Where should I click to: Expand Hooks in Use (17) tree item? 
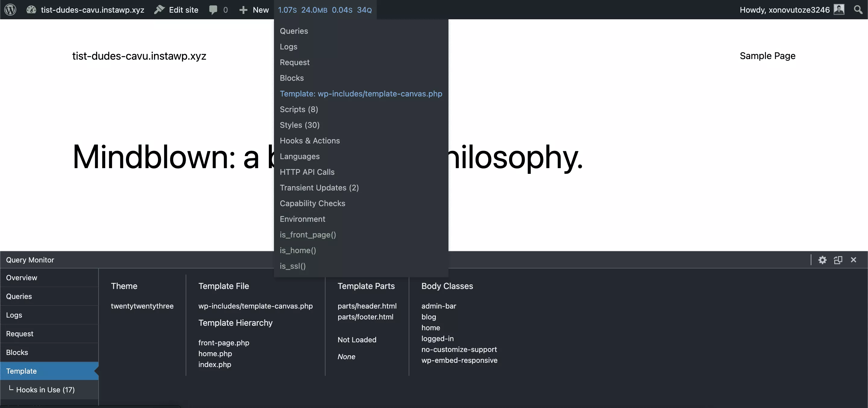(45, 389)
